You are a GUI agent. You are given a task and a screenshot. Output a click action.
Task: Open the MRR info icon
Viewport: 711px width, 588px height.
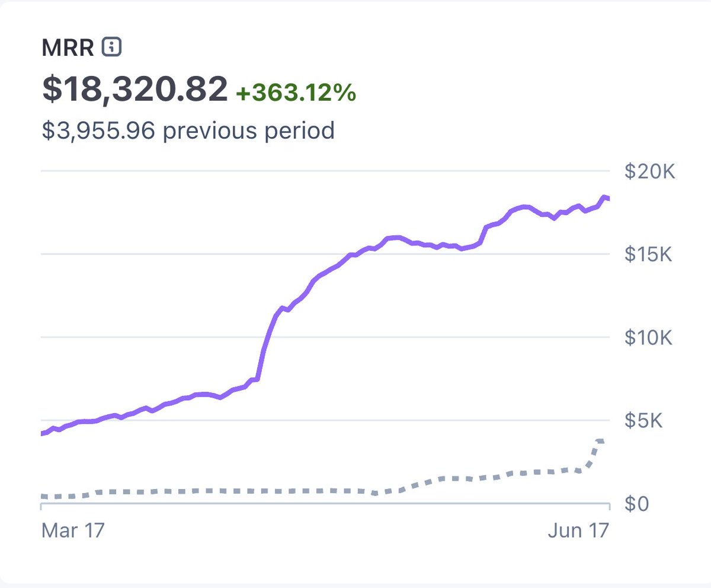[112, 47]
